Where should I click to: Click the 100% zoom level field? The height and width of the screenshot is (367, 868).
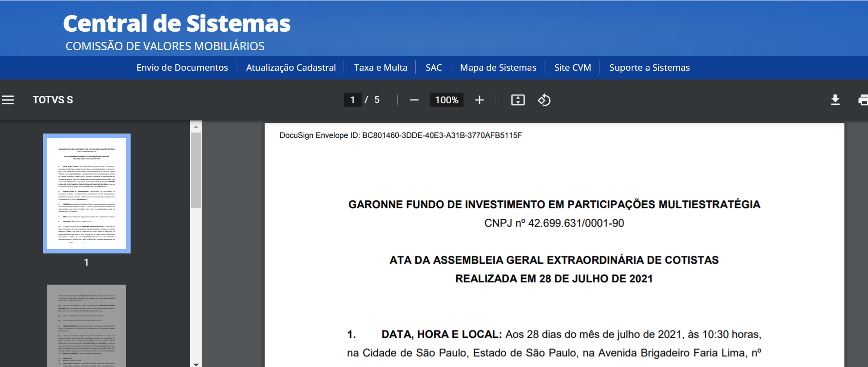(446, 100)
